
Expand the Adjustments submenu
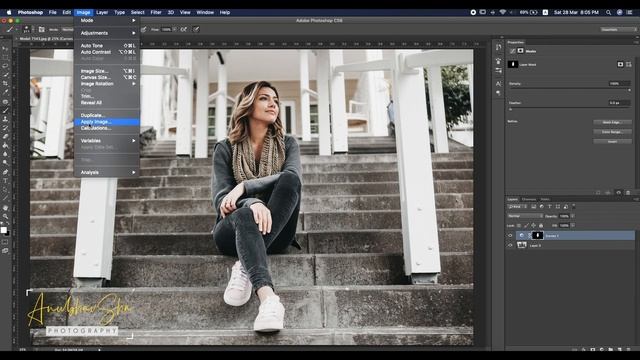coord(107,33)
